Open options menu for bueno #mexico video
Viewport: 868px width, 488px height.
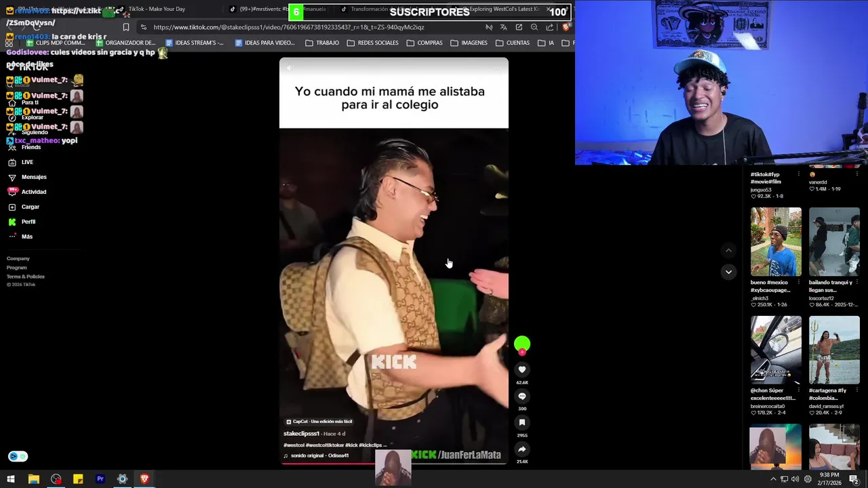[x=798, y=282]
